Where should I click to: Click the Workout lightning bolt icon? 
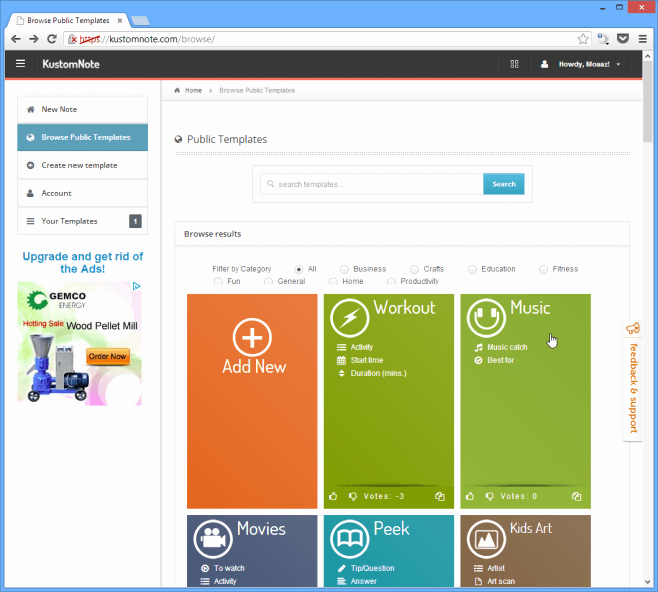click(x=350, y=318)
